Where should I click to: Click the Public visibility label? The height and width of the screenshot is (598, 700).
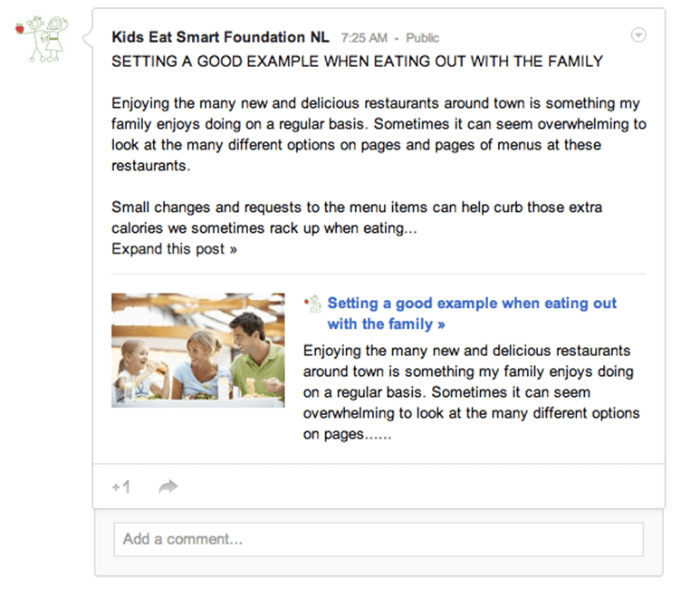click(422, 38)
